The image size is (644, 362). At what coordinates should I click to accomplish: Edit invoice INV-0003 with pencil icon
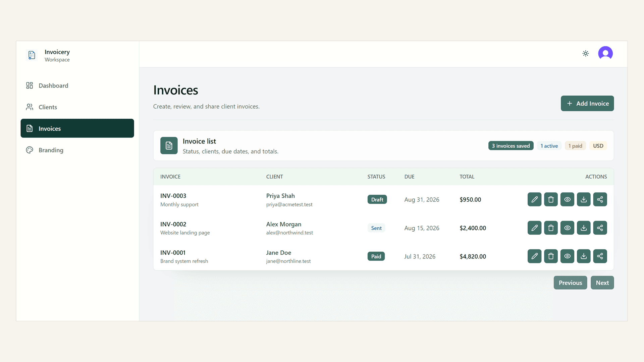(534, 199)
